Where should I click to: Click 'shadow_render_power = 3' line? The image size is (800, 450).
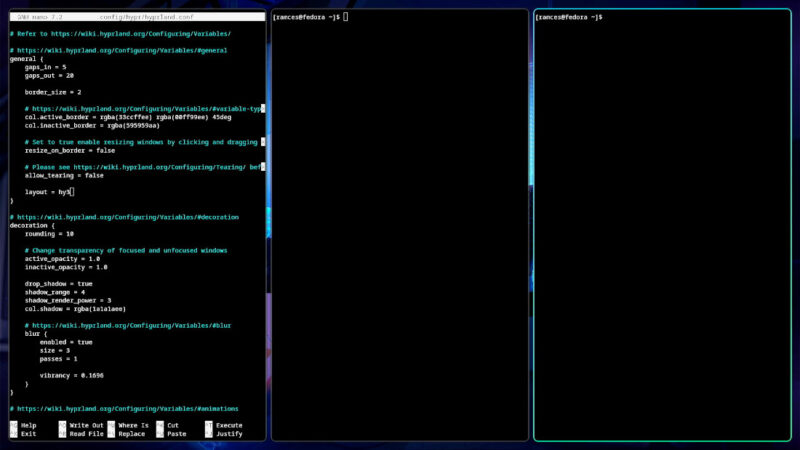coord(68,301)
